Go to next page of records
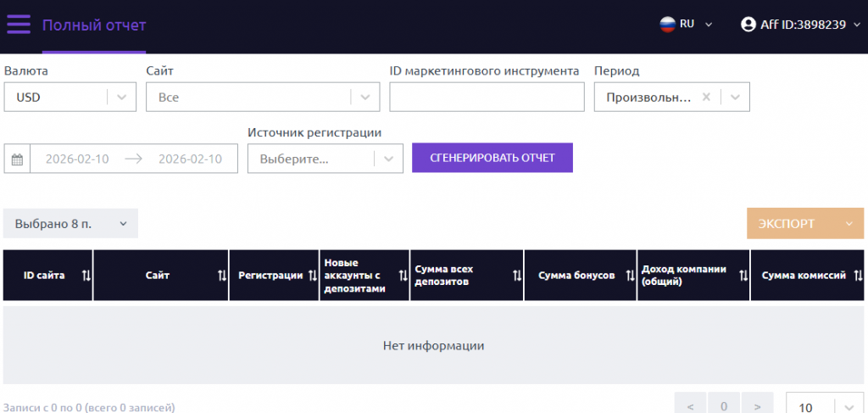Screen dimensions: 868x413 click(x=757, y=406)
